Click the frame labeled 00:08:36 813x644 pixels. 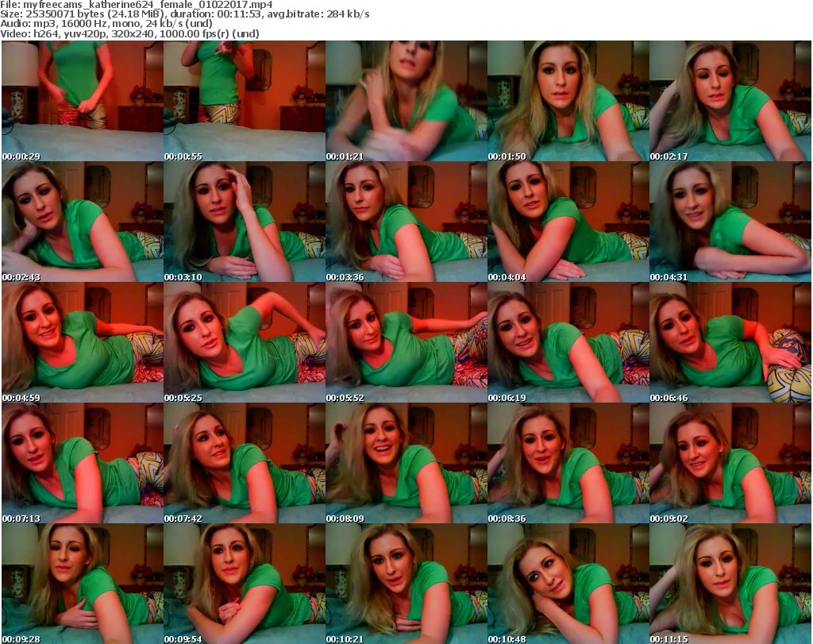coord(568,463)
